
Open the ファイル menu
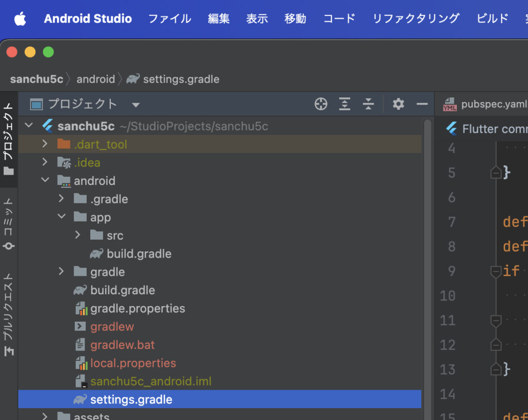(x=170, y=19)
